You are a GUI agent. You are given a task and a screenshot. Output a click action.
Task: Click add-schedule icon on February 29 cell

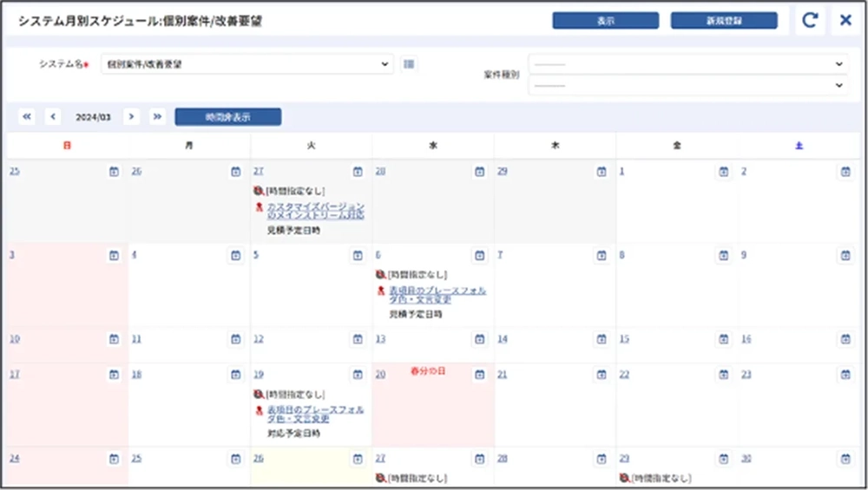[602, 172]
